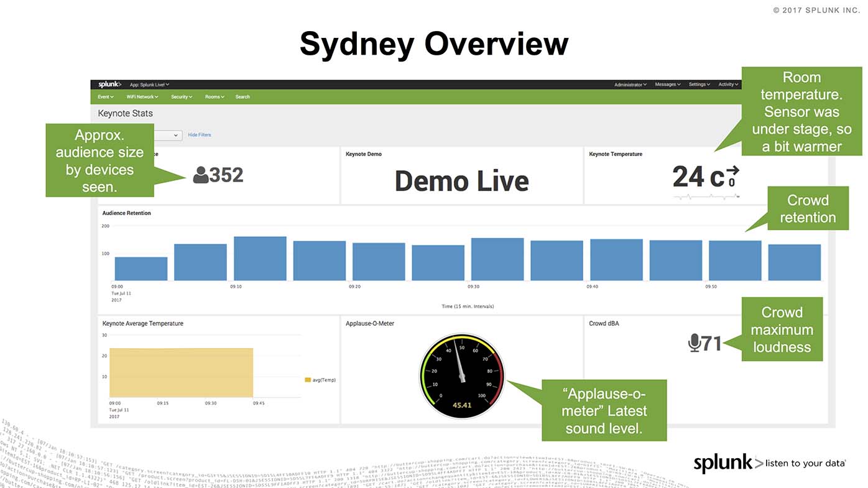Open the Security menu

(182, 97)
